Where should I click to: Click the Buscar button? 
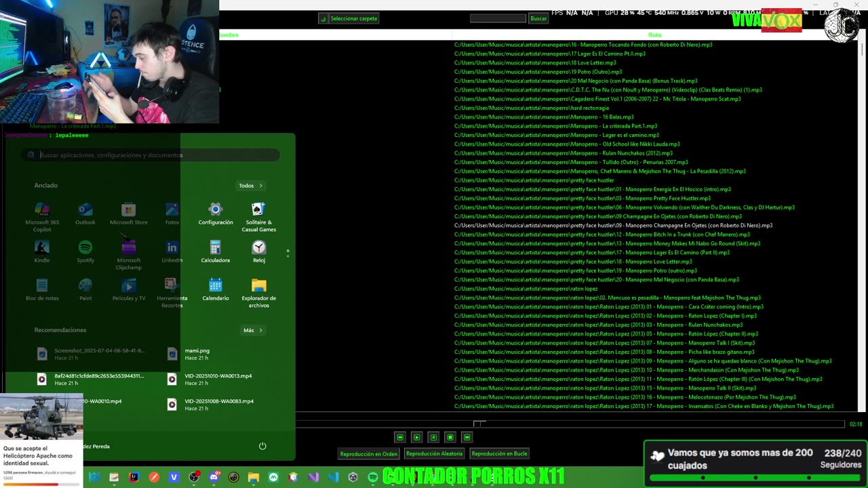click(x=538, y=18)
